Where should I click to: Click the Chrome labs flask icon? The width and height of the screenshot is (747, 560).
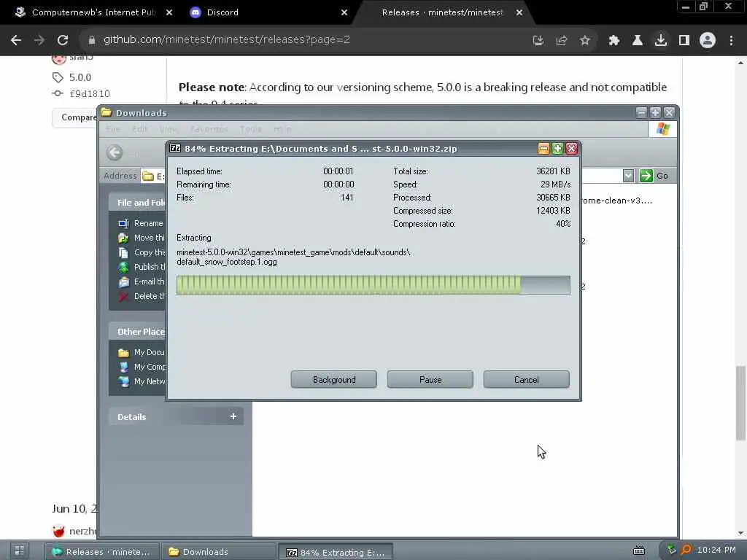click(x=638, y=41)
